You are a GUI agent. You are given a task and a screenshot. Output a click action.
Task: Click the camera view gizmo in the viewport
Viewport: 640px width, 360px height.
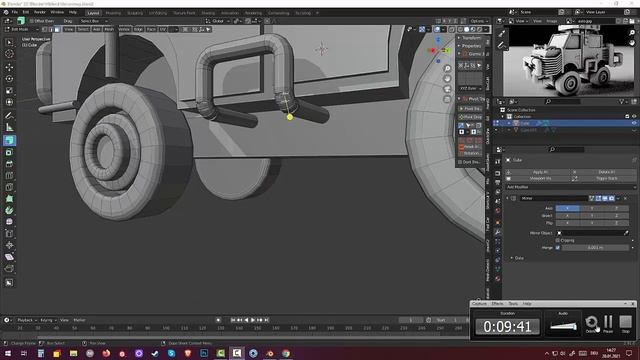(447, 89)
